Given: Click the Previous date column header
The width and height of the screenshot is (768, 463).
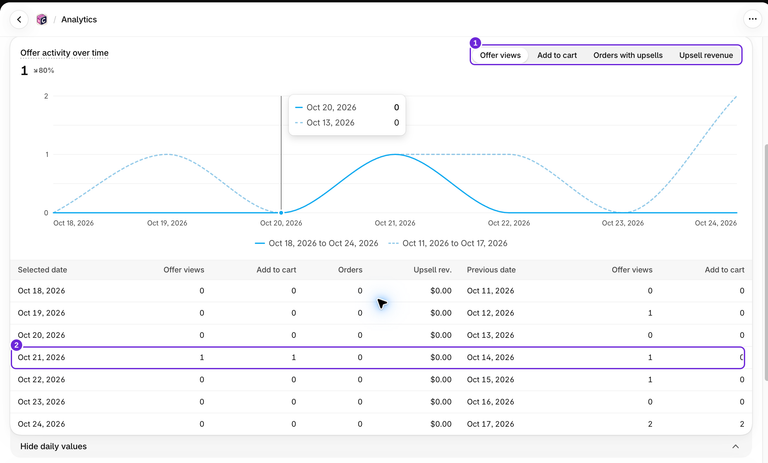Looking at the screenshot, I should click(491, 270).
